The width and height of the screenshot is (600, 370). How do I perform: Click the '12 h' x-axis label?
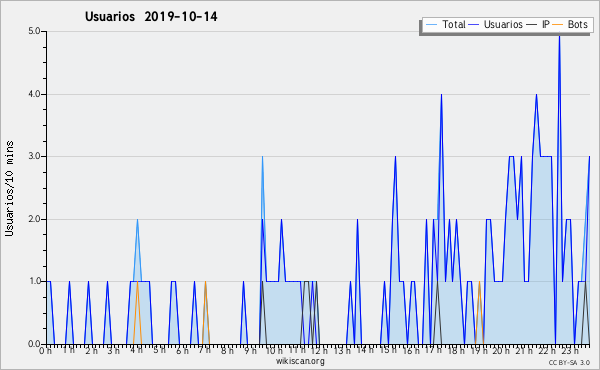click(x=319, y=350)
